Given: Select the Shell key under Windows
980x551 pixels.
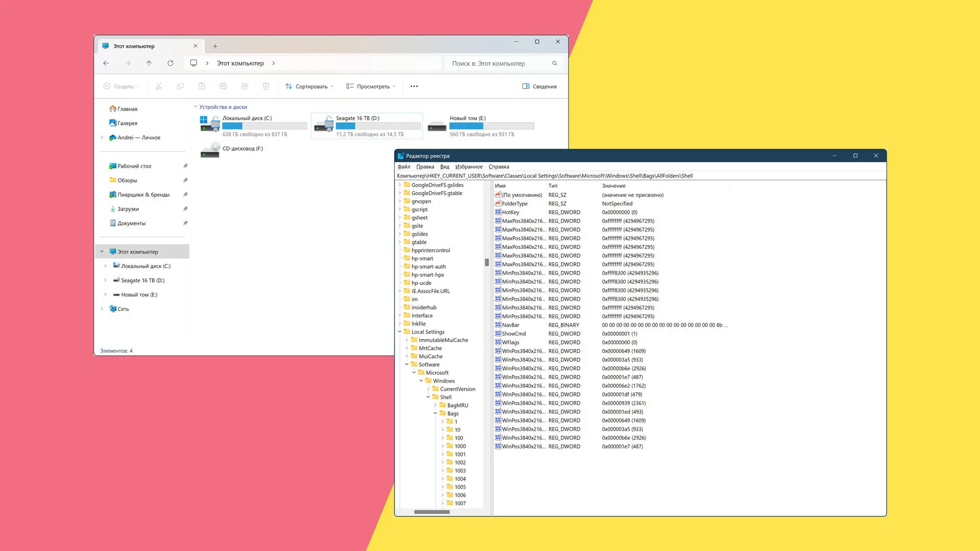Looking at the screenshot, I should pyautogui.click(x=442, y=397).
